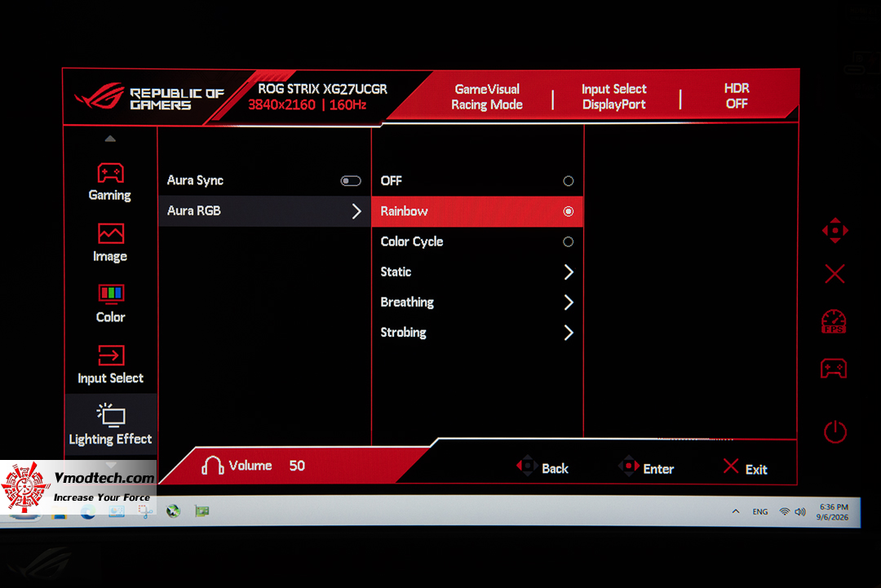Expand the Breathing submenu arrow
Image resolution: width=881 pixels, height=588 pixels.
[569, 302]
